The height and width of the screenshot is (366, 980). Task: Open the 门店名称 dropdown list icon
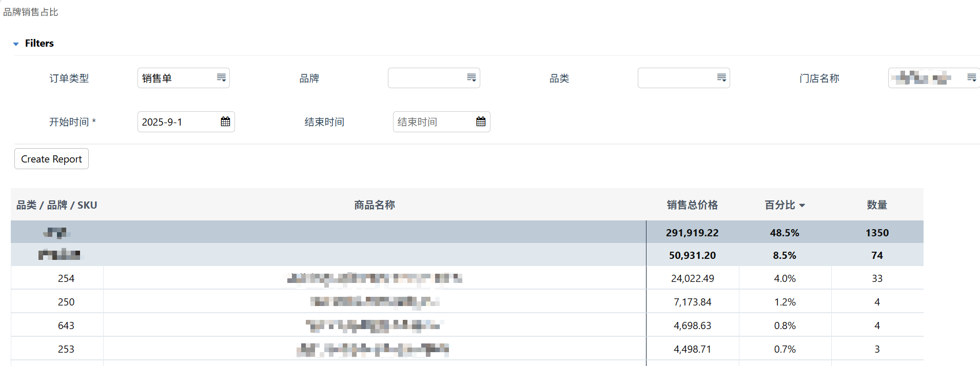972,77
